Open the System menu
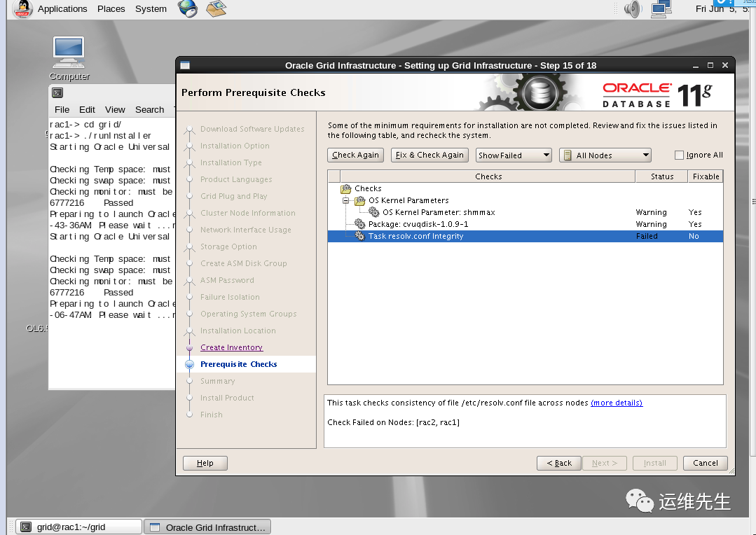 tap(151, 8)
